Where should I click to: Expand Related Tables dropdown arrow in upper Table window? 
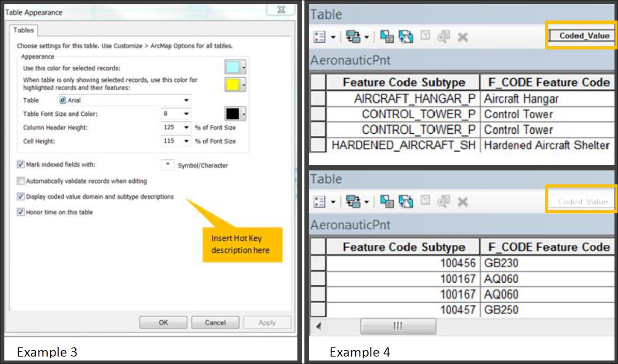[366, 38]
